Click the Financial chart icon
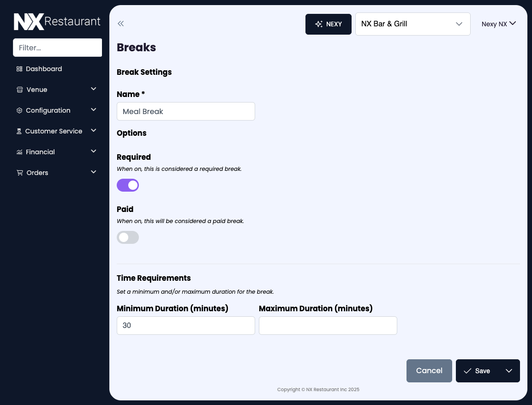 click(x=19, y=152)
